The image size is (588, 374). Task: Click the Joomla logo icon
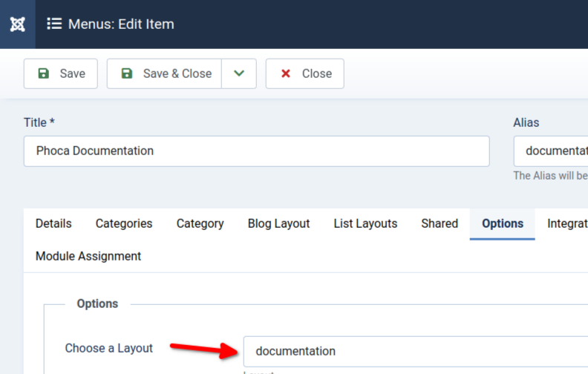(17, 24)
